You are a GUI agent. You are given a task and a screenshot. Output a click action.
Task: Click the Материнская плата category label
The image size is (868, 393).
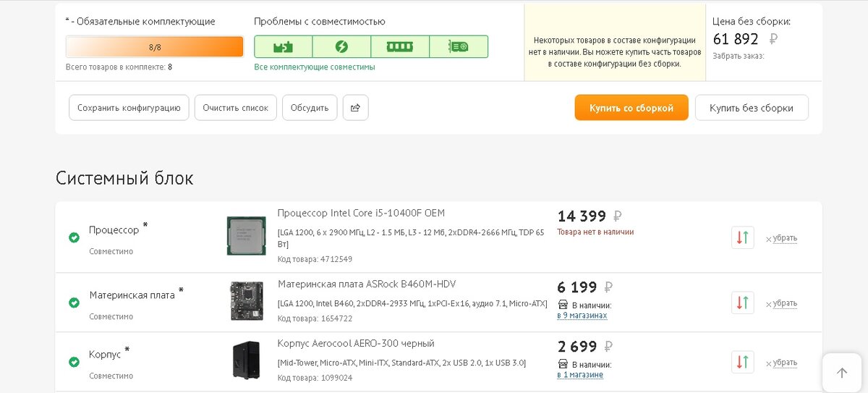[x=132, y=295]
